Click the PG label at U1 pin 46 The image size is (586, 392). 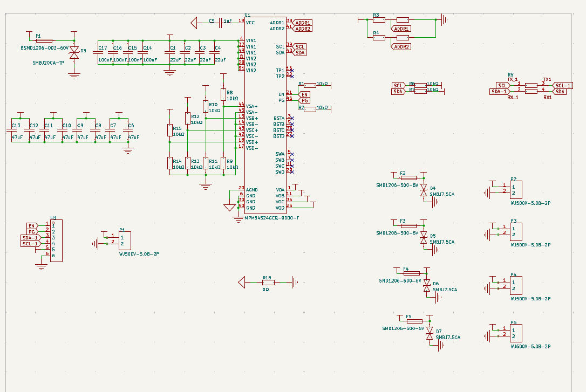pyautogui.click(x=305, y=100)
